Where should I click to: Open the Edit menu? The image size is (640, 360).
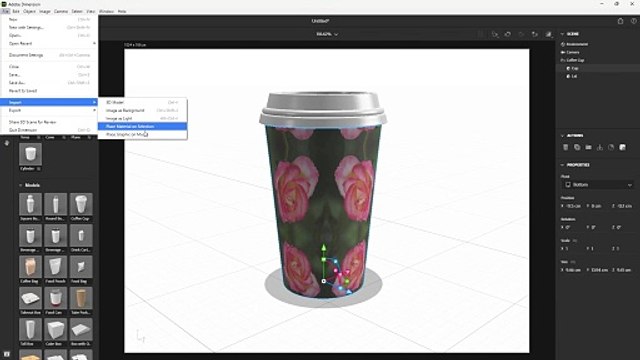pyautogui.click(x=16, y=11)
